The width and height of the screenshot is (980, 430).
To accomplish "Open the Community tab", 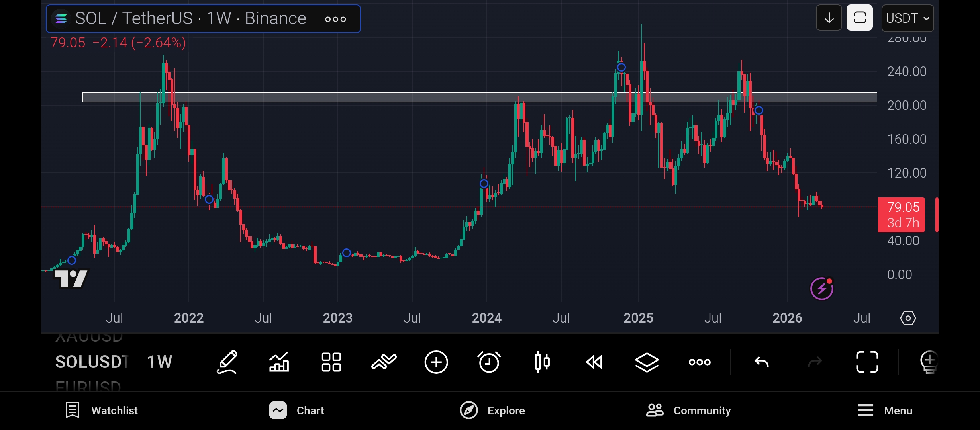I will (688, 410).
